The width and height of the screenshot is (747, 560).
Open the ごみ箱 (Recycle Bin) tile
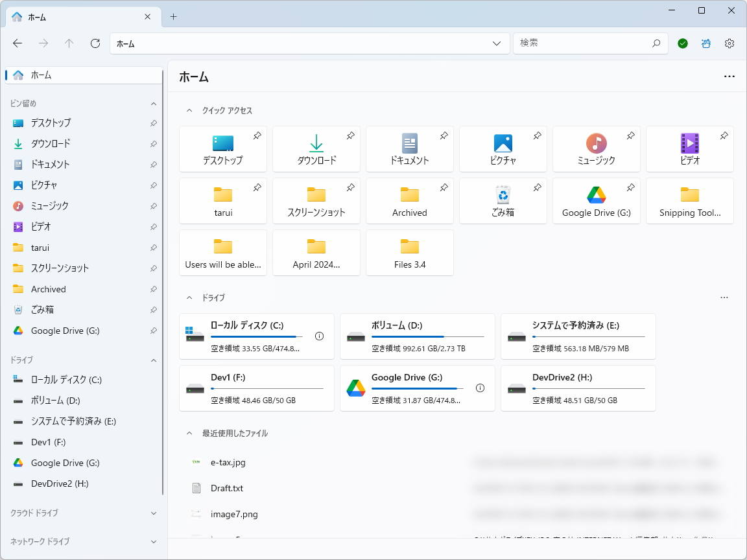(503, 201)
